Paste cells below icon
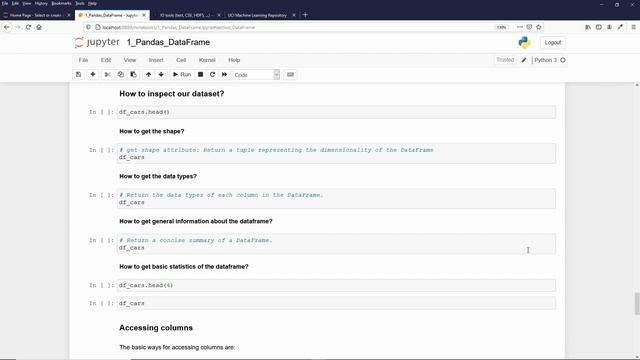 coord(133,75)
